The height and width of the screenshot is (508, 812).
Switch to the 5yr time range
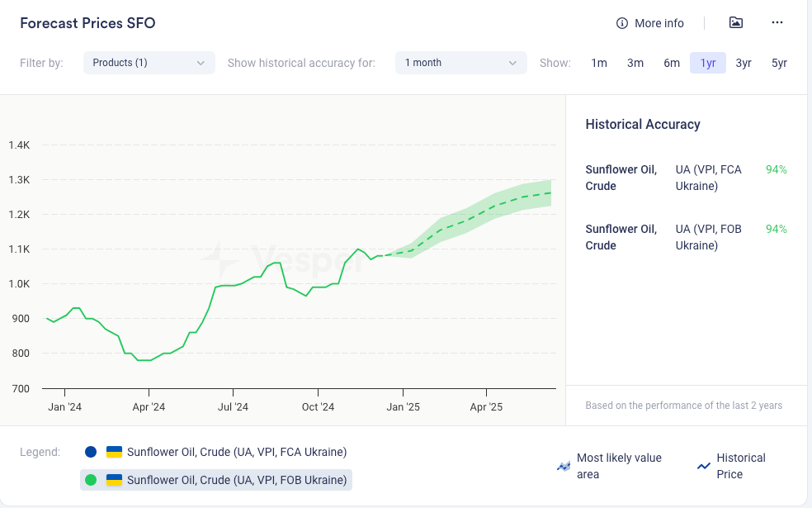coord(779,63)
